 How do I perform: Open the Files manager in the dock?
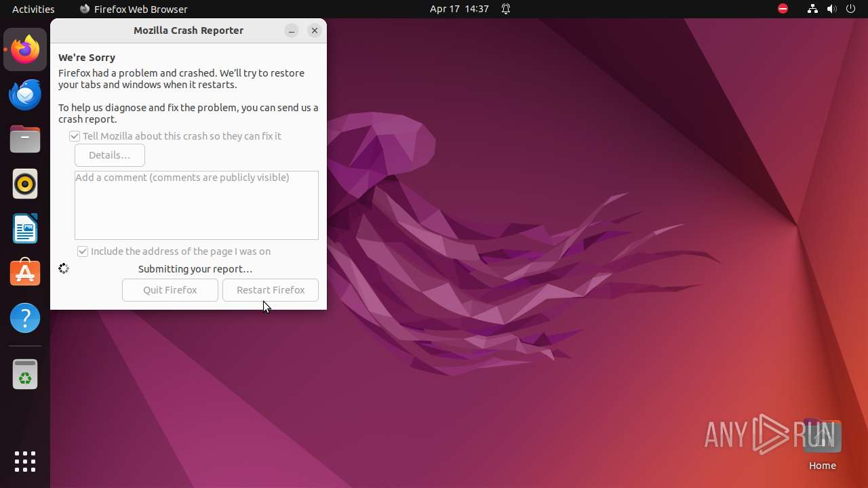coord(25,139)
